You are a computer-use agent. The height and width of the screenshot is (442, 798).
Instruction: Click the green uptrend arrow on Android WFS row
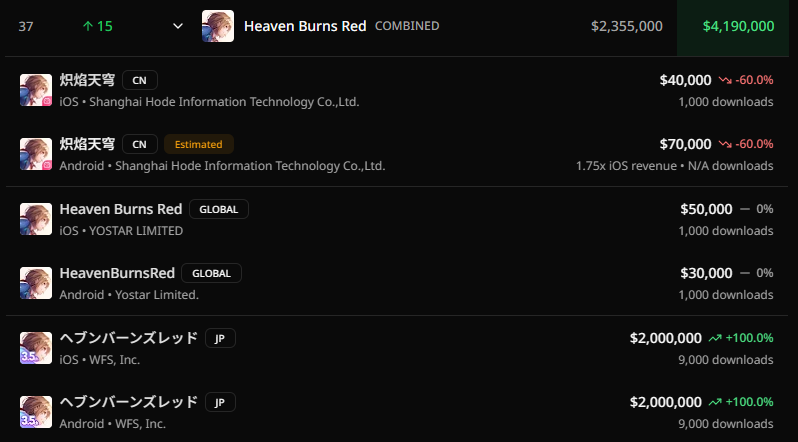pos(715,402)
